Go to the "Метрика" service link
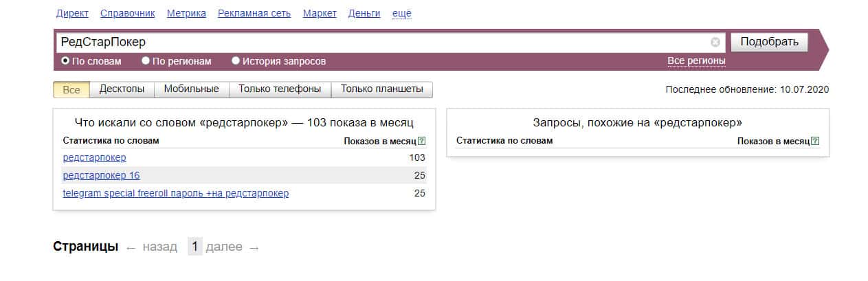 point(186,14)
